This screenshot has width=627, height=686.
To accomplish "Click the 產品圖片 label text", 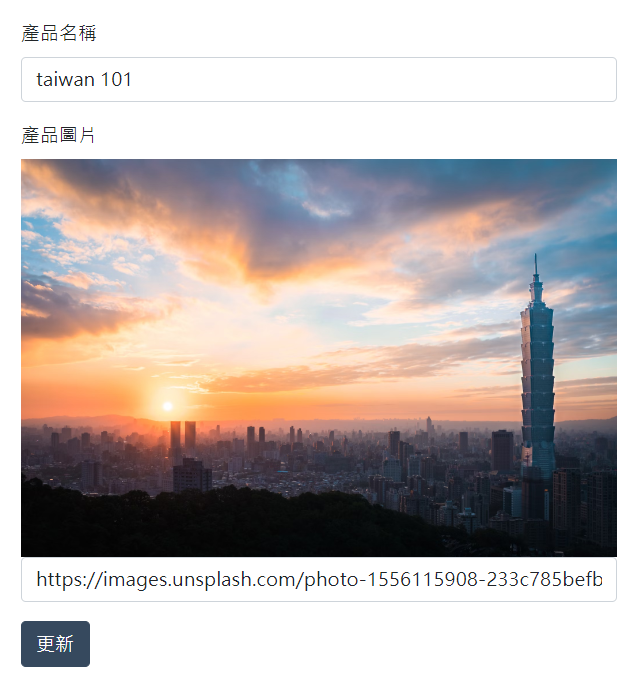I will 58,135.
